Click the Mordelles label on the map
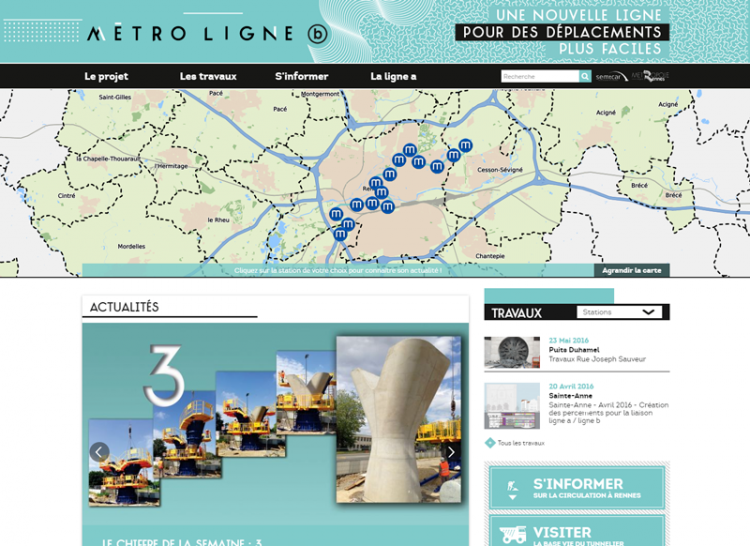Screen dimensions: 750x546 [x=132, y=246]
